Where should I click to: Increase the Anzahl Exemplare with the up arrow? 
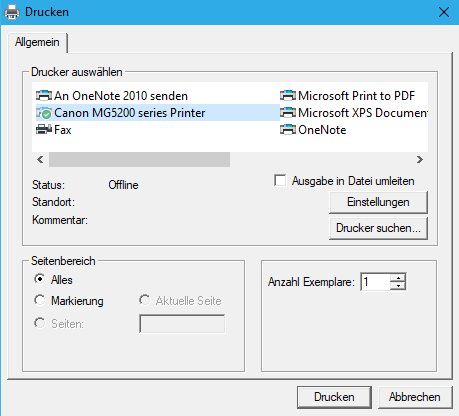[x=398, y=278]
